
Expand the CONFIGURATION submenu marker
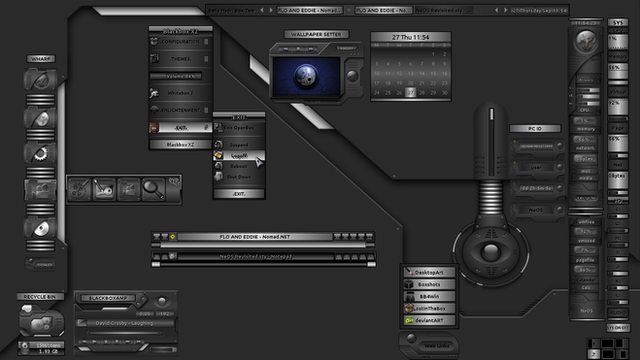(206, 42)
